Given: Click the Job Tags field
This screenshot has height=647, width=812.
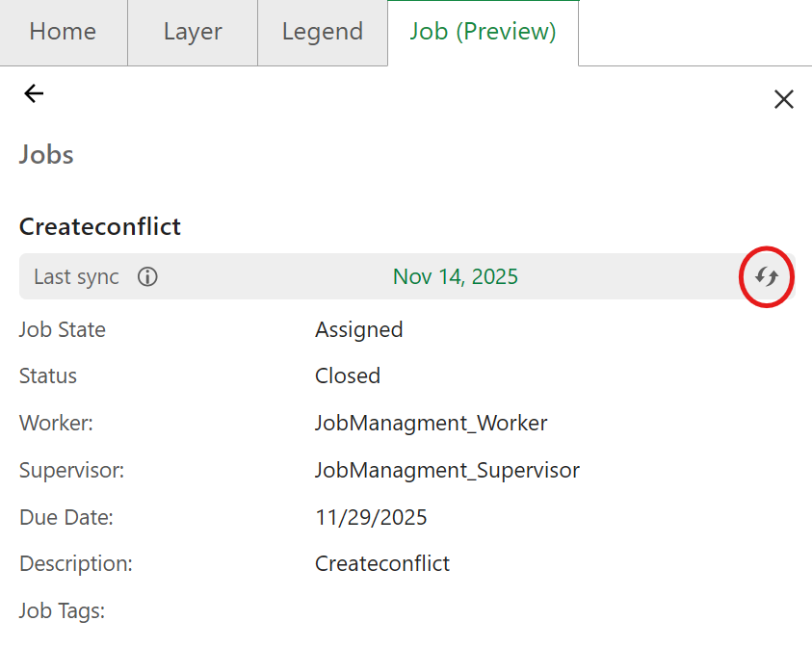Looking at the screenshot, I should 62,610.
